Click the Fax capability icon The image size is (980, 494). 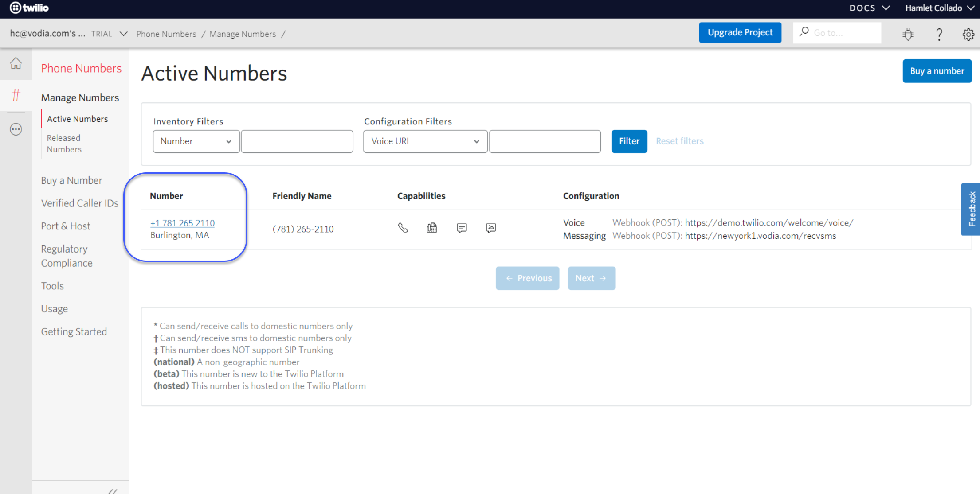[432, 228]
